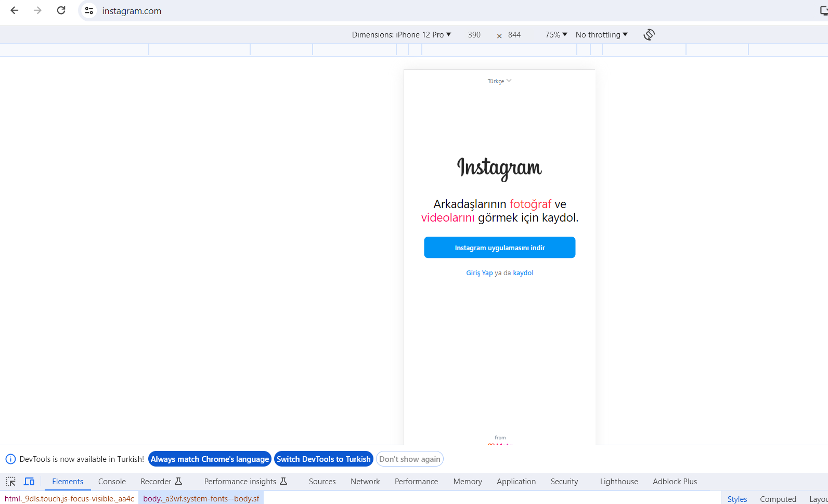Open the Adblock Plus tab
The height and width of the screenshot is (504, 828).
[675, 482]
